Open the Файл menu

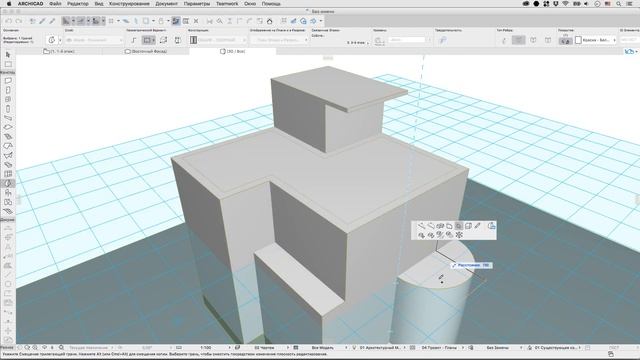[x=55, y=4]
